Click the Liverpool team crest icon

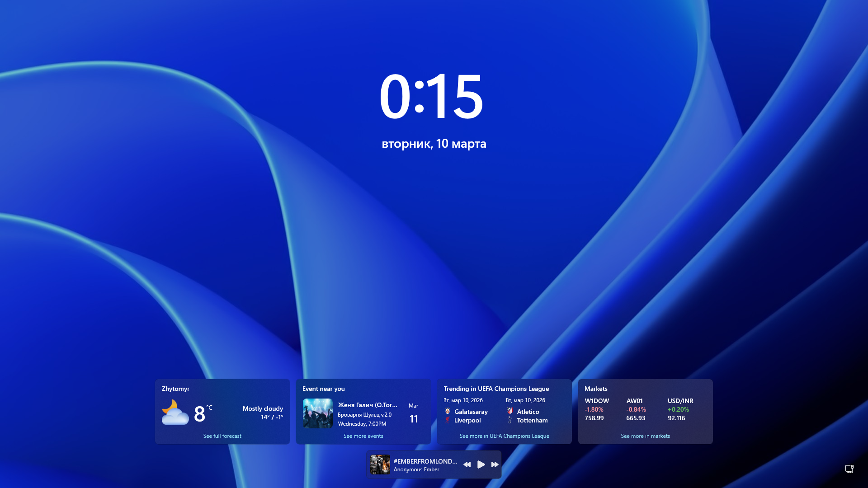448,420
